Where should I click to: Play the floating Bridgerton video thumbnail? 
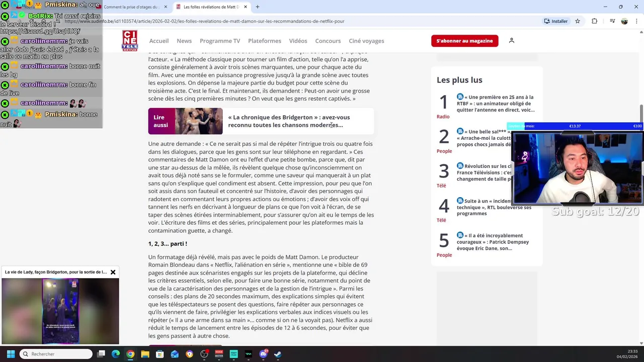[x=60, y=311]
